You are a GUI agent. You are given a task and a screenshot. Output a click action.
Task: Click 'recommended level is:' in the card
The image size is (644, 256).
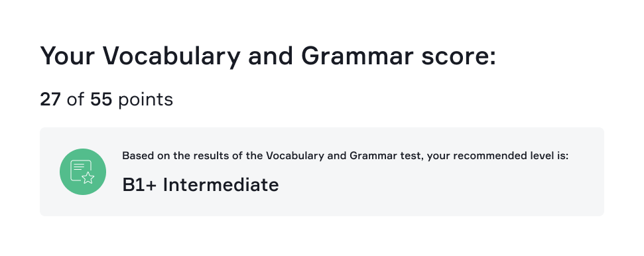pos(511,156)
